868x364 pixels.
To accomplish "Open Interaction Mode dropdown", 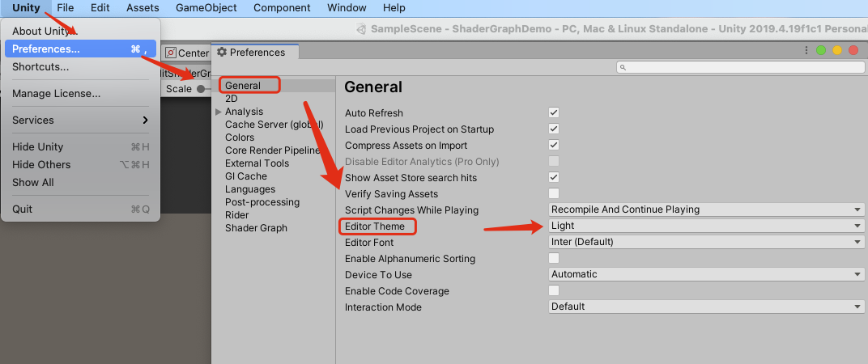I will point(706,307).
